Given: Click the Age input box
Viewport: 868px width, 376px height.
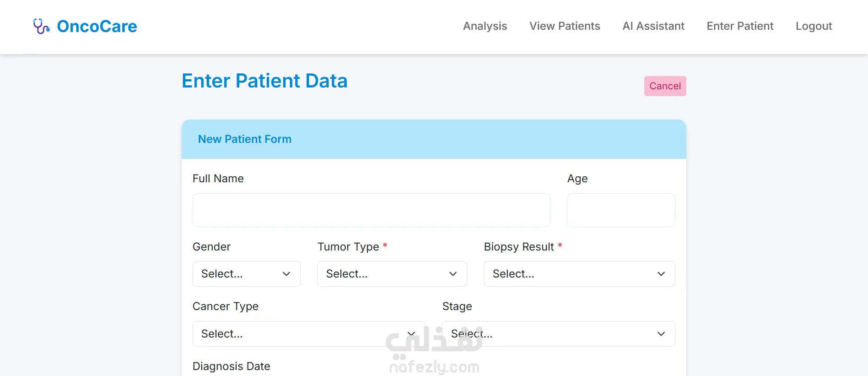Looking at the screenshot, I should click(620, 210).
